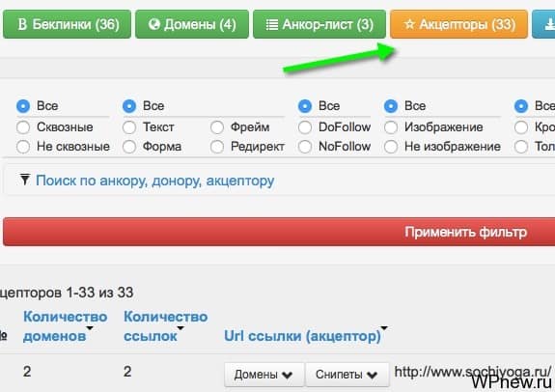Open the Анкор-лист (3) tab
This screenshot has height=392, width=555.
319,24
